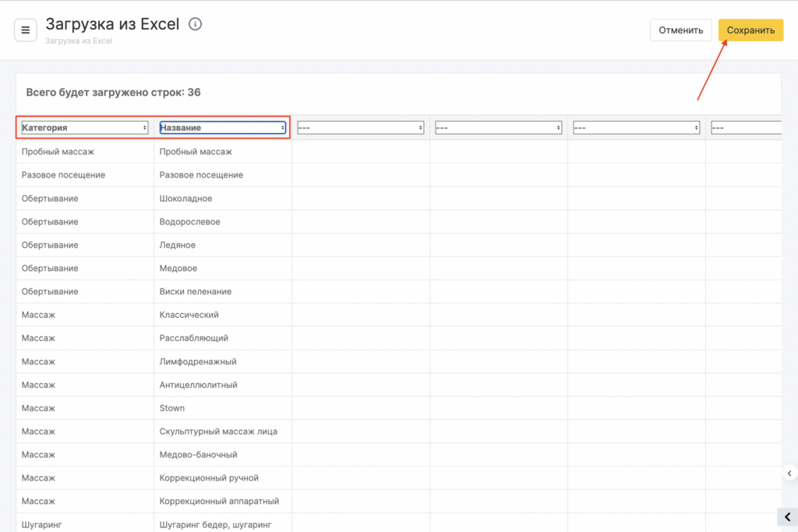Open the hamburger menu icon
Image resolution: width=798 pixels, height=532 pixels.
25,30
